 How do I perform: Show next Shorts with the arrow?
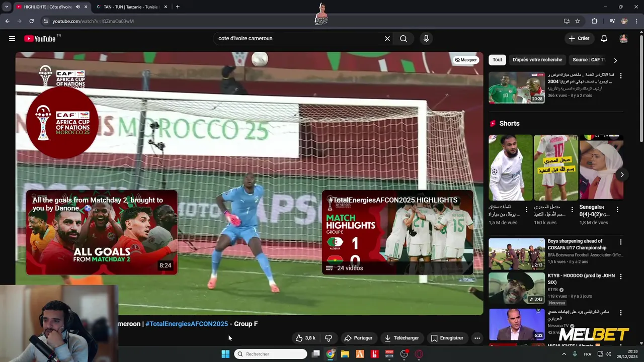tap(622, 174)
